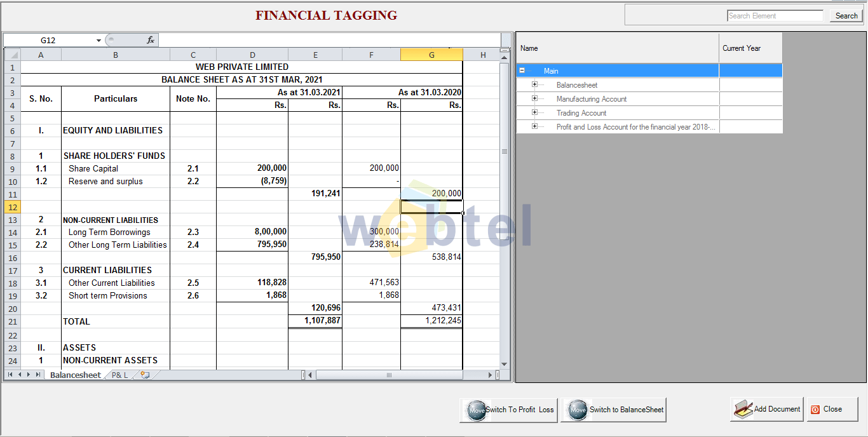Go to last sheet navigation arrow
Screen dimensions: 868x437
[38, 375]
